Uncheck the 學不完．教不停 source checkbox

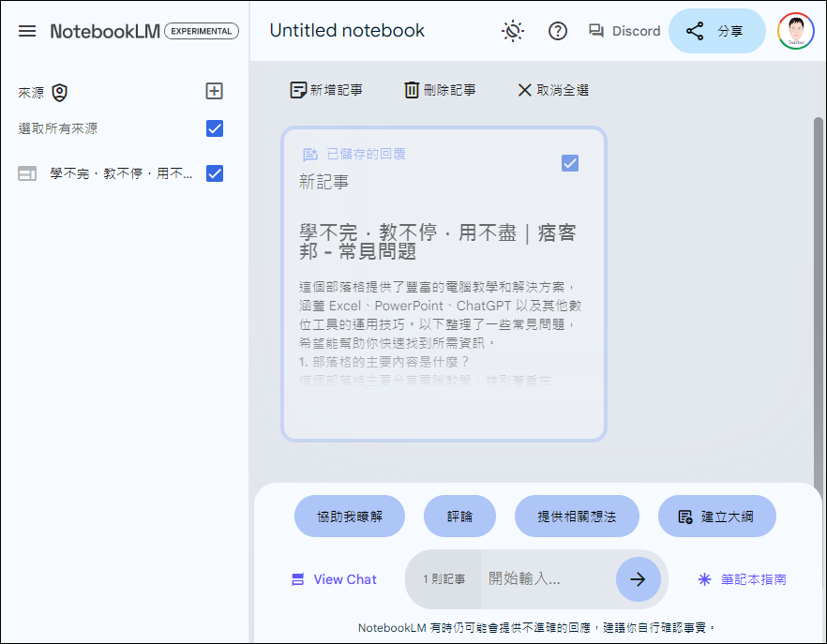pos(215,173)
